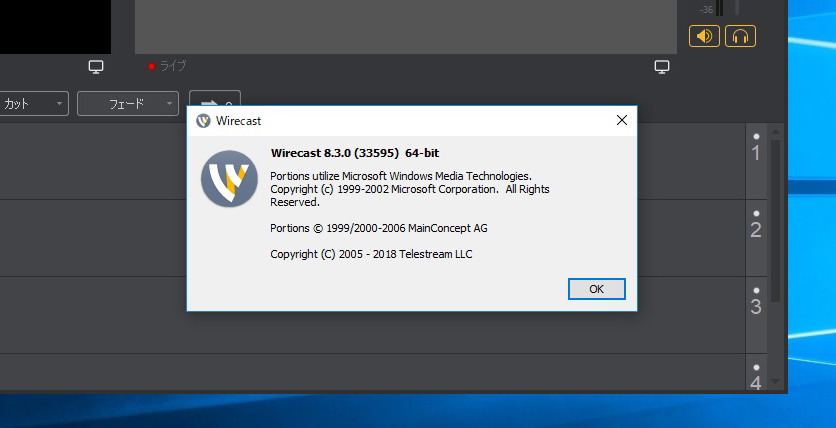Confirm the About dialog with OK
The height and width of the screenshot is (428, 836).
coord(597,289)
